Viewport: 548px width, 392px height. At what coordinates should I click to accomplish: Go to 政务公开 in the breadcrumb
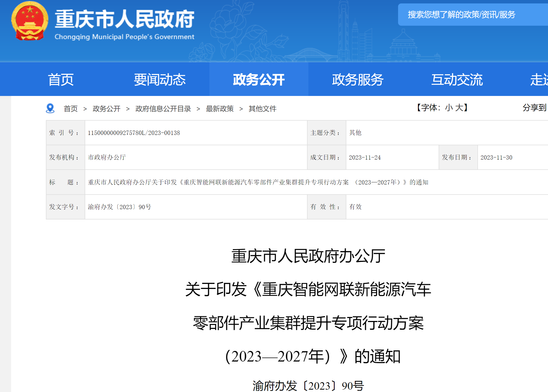click(x=106, y=109)
